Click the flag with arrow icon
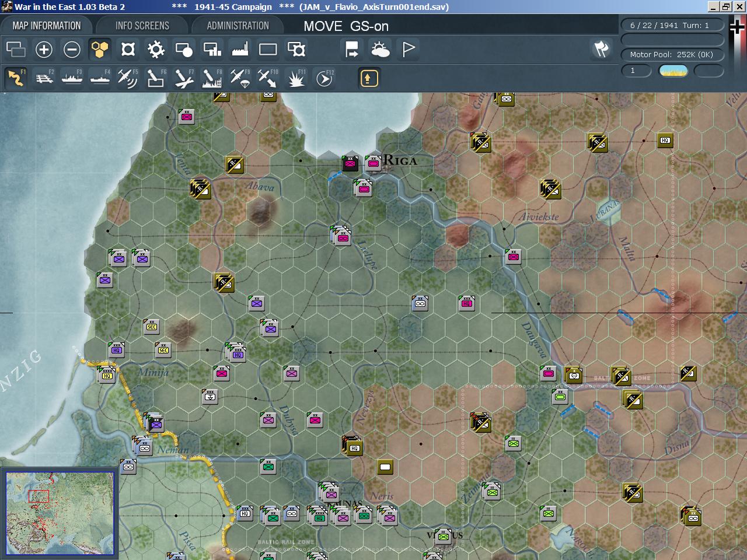Image resolution: width=747 pixels, height=560 pixels. [x=352, y=50]
